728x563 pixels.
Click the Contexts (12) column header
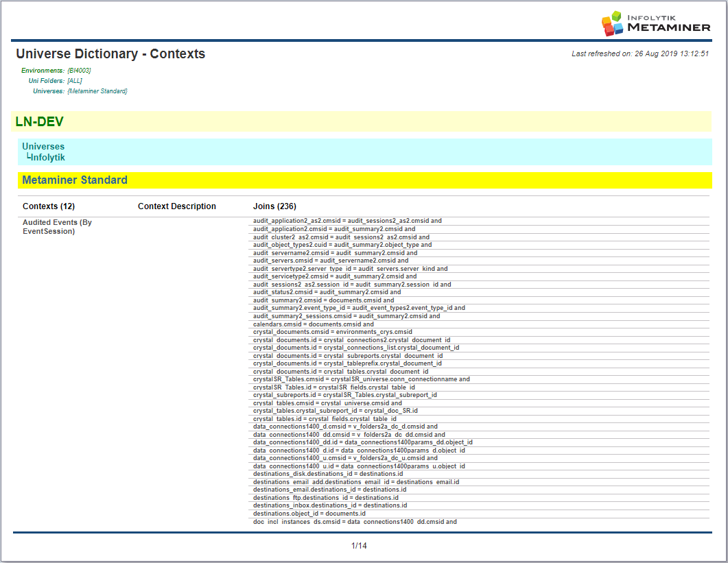(x=49, y=206)
